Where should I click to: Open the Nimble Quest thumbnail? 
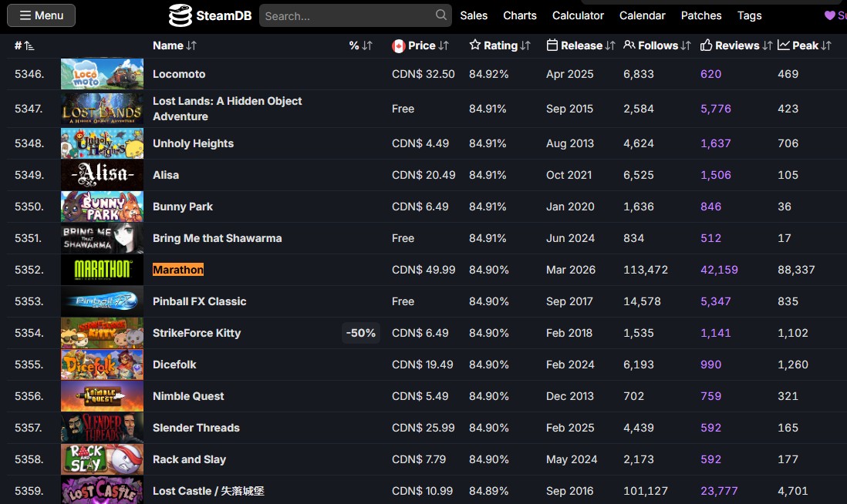point(102,396)
